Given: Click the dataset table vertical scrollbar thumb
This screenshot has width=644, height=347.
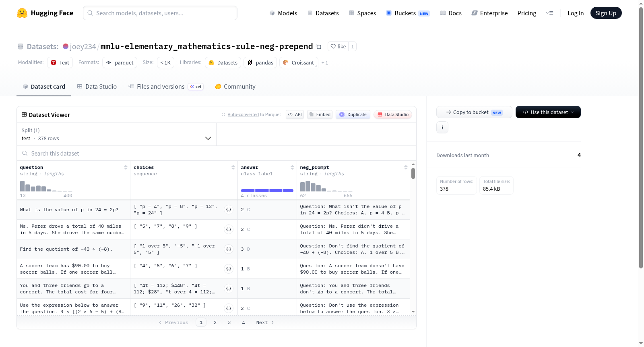Looking at the screenshot, I should [413, 173].
